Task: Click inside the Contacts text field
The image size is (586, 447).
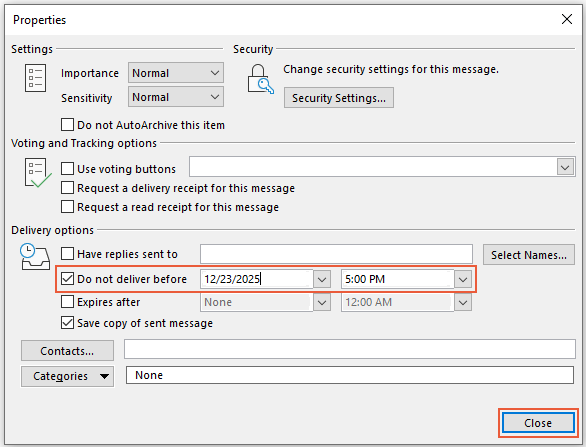Action: [349, 350]
